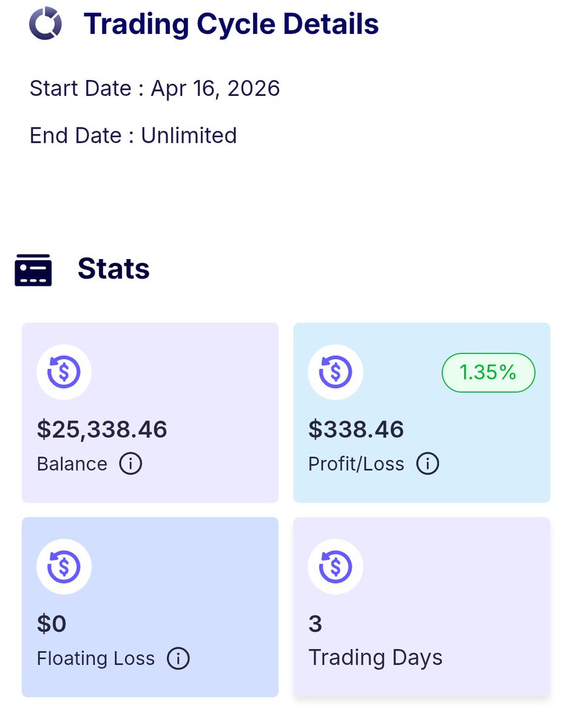Viewport: 572px width, 728px height.
Task: Click the Trading Cycle Details logo icon
Action: coord(45,24)
